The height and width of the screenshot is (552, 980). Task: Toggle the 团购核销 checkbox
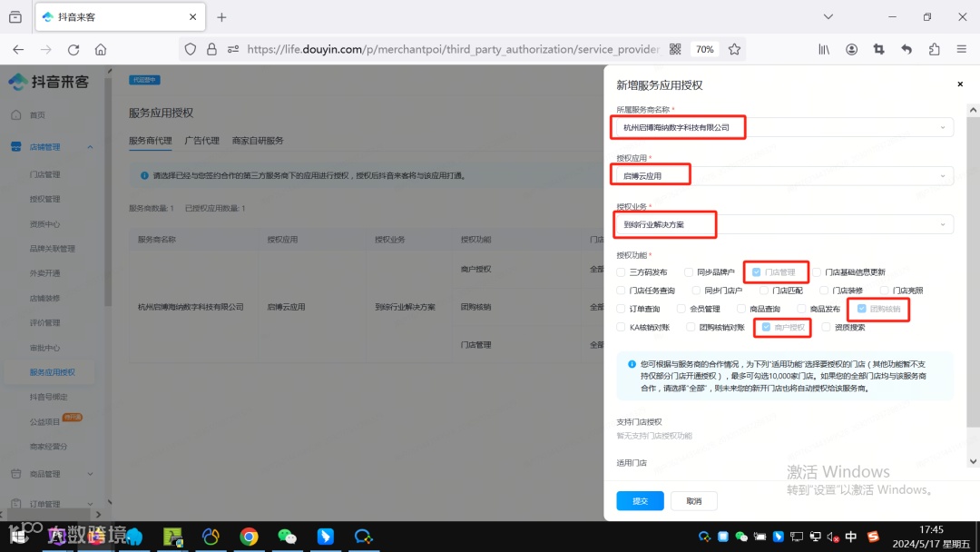point(861,309)
